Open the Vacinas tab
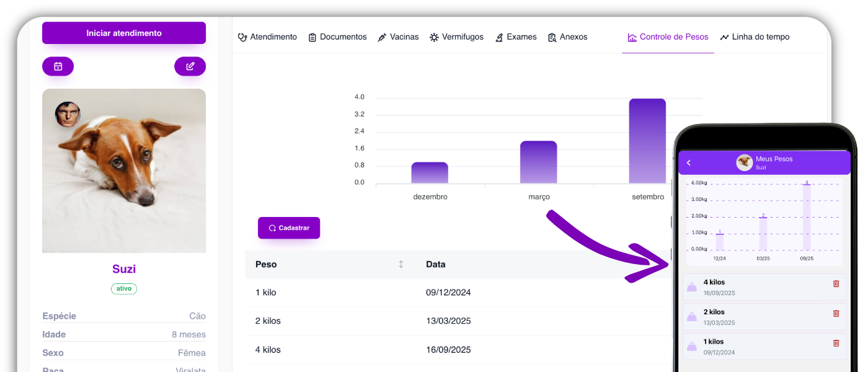Screen dimensions: 868x372 coord(397,37)
